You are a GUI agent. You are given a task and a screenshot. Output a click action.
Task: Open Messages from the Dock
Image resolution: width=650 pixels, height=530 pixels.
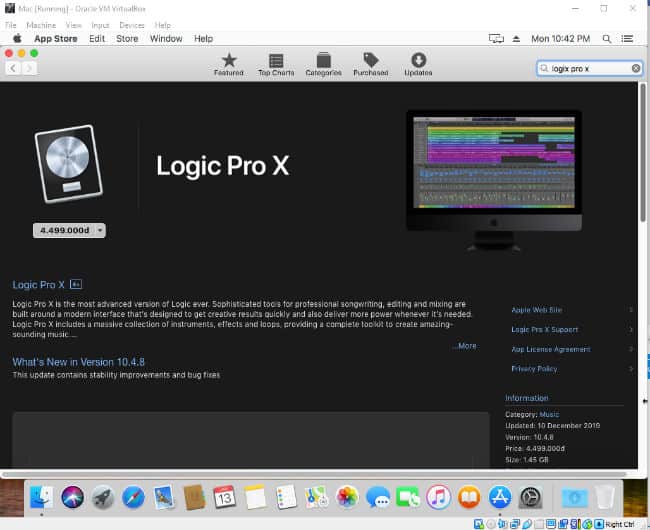[x=378, y=497]
